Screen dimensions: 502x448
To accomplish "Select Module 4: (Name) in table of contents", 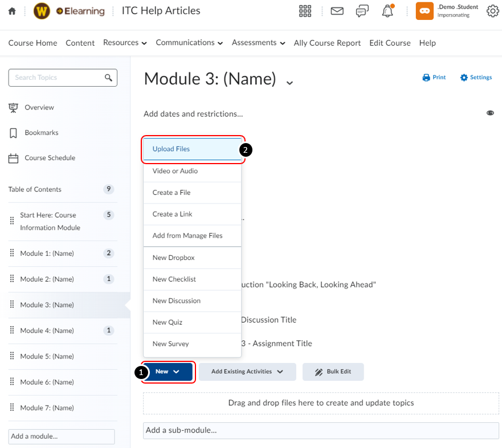I will (47, 331).
